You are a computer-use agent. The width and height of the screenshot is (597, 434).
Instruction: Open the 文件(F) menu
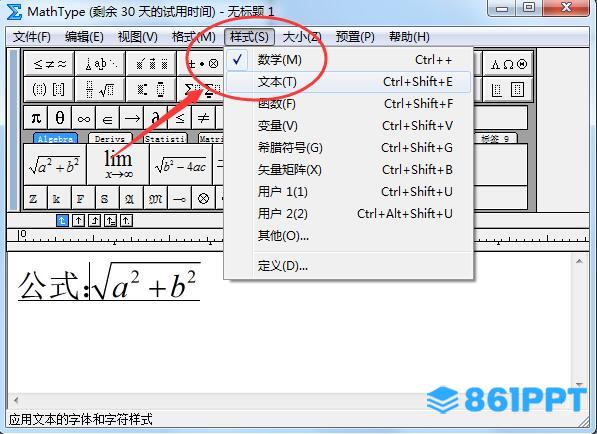[x=32, y=37]
